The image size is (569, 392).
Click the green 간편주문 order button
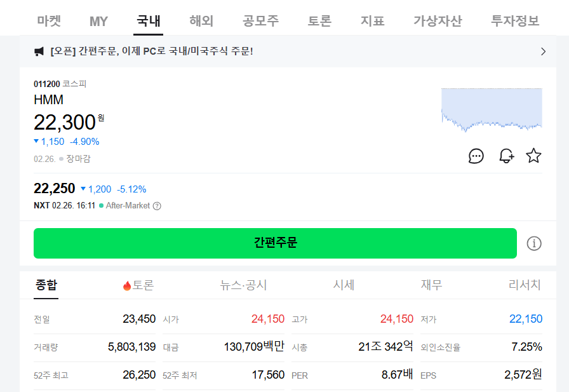tap(275, 243)
